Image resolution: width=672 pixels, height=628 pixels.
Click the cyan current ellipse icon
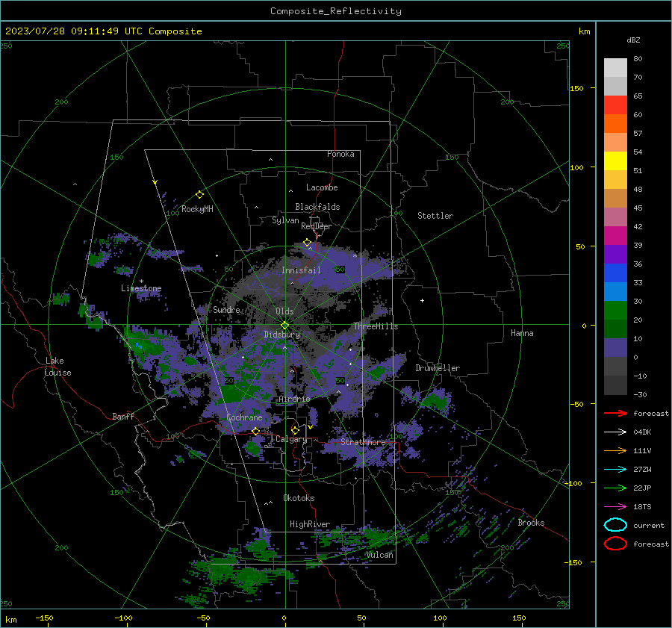pos(615,525)
